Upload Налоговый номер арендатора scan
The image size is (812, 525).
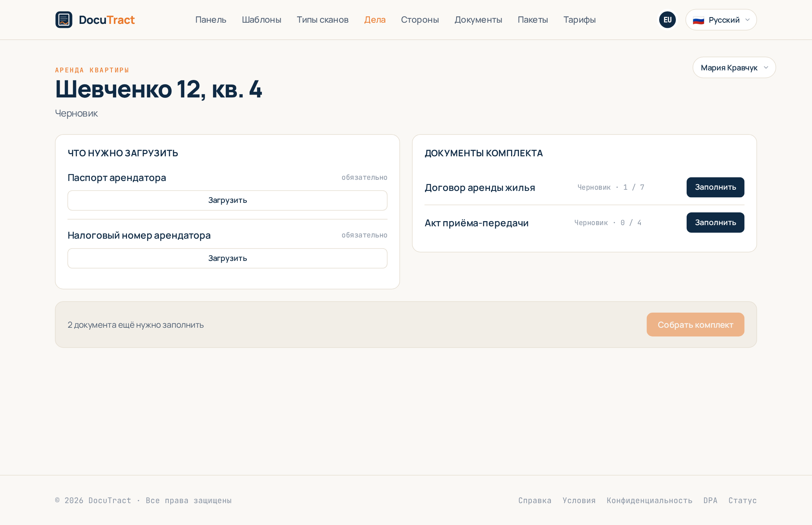(x=227, y=258)
